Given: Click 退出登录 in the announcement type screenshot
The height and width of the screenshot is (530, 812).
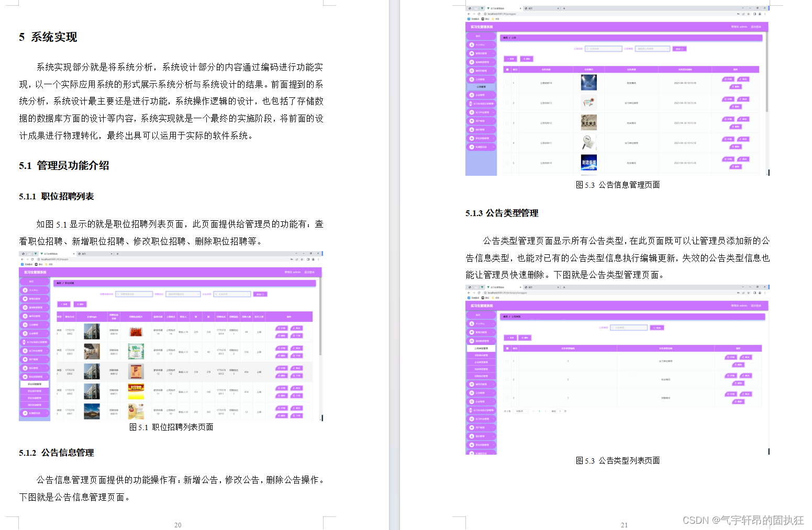Looking at the screenshot, I should (x=756, y=306).
